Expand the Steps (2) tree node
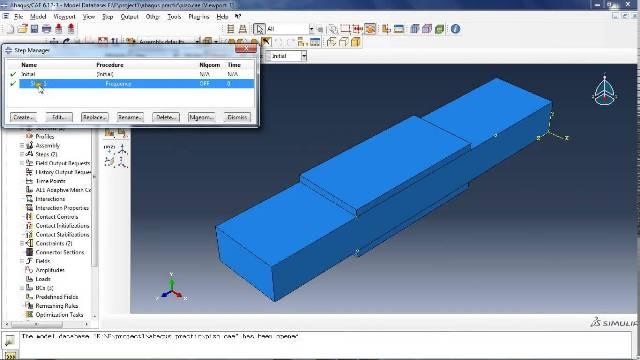Screen dimensions: 640x360 pyautogui.click(x=22, y=154)
